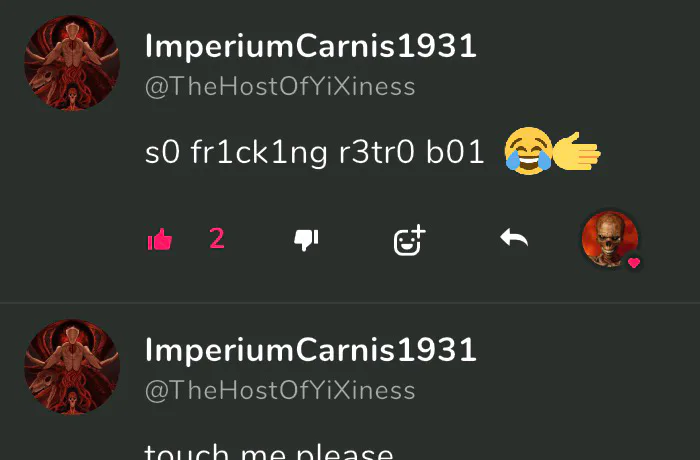Dislike the comment with thumbs-down icon
Viewport: 700px width, 460px height.
pyautogui.click(x=306, y=240)
